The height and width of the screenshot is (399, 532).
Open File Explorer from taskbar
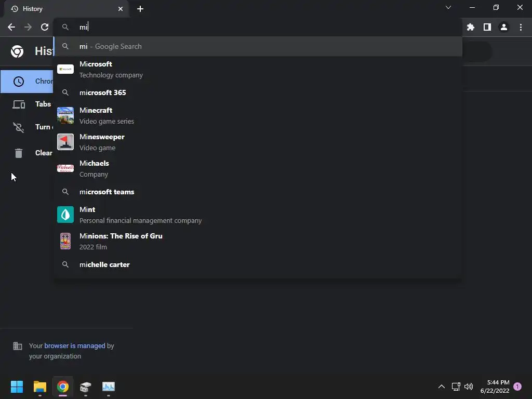[39, 387]
